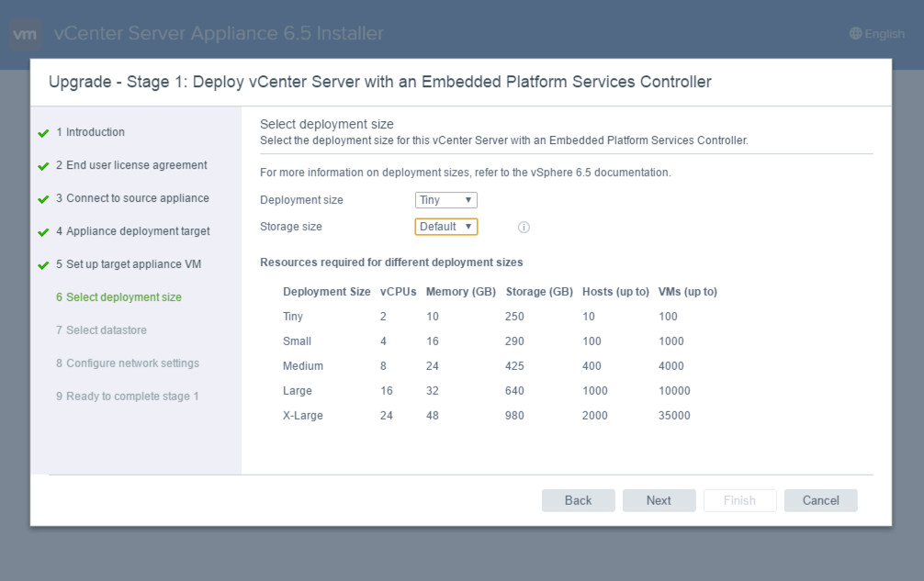
Task: Click the Storage value 640 for Large
Action: point(514,390)
